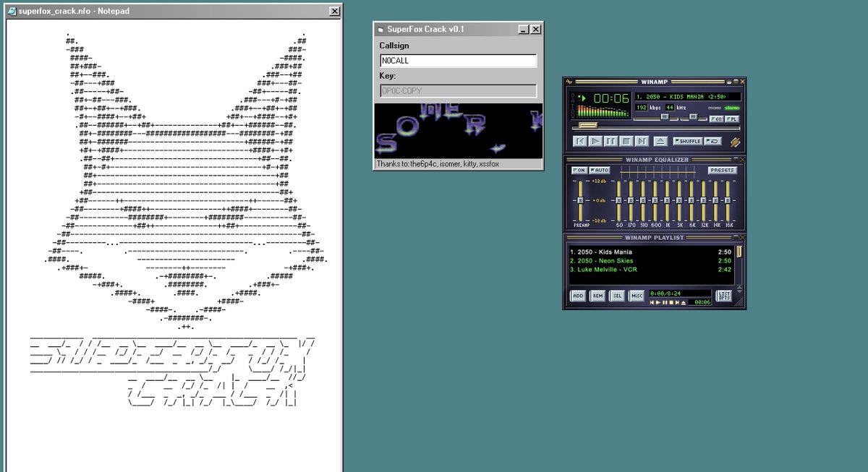Click Winamp main window Pause button
This screenshot has height=472, width=868.
(x=610, y=141)
